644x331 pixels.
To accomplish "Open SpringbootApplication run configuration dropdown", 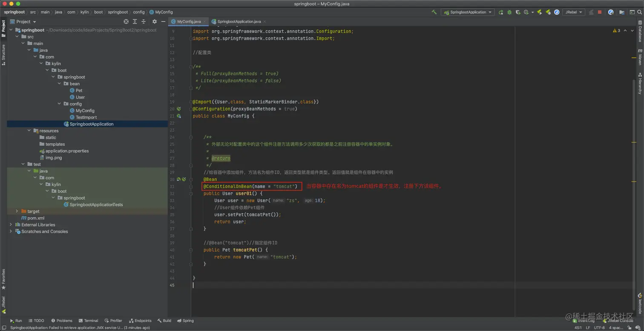I will pyautogui.click(x=468, y=12).
